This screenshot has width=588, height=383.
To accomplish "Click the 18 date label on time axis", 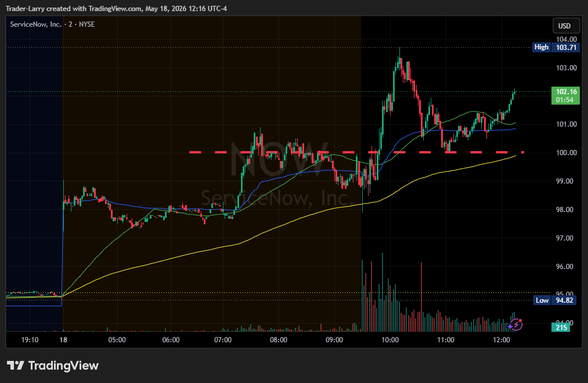I will click(x=63, y=340).
